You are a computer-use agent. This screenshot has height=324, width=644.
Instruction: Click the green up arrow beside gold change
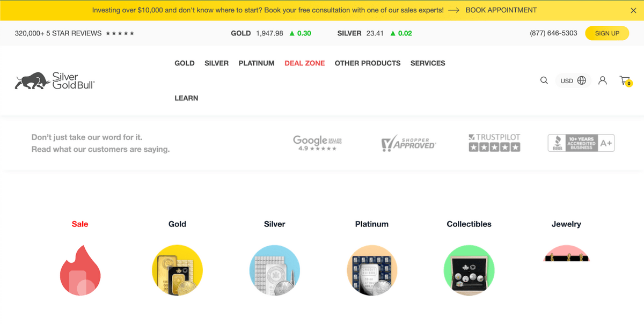click(x=292, y=33)
